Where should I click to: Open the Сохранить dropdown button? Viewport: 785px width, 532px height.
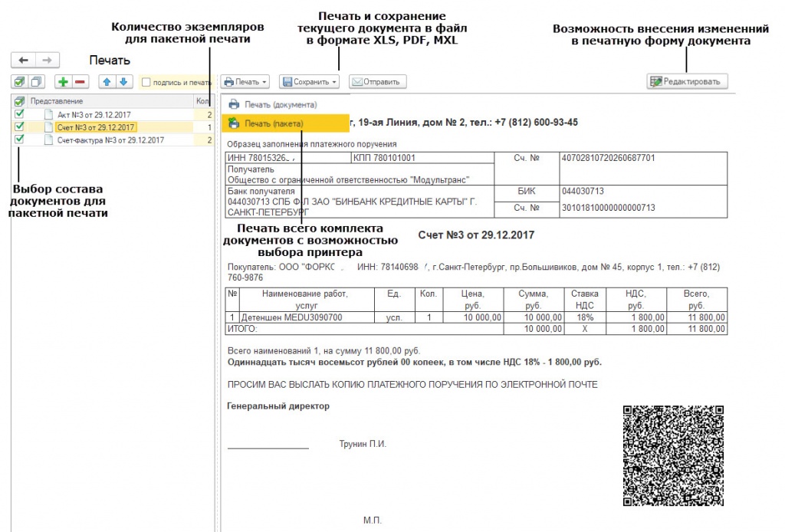(x=310, y=81)
